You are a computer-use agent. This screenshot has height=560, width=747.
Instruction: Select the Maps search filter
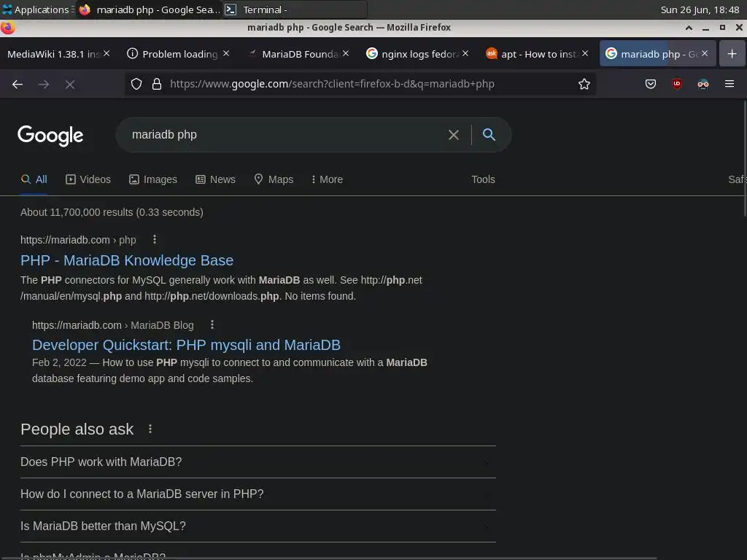pos(274,179)
